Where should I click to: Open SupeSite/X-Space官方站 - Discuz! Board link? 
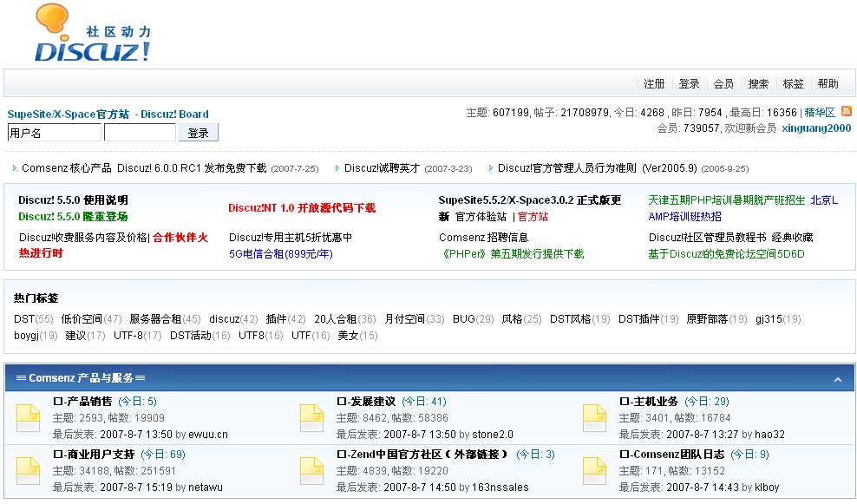point(108,115)
